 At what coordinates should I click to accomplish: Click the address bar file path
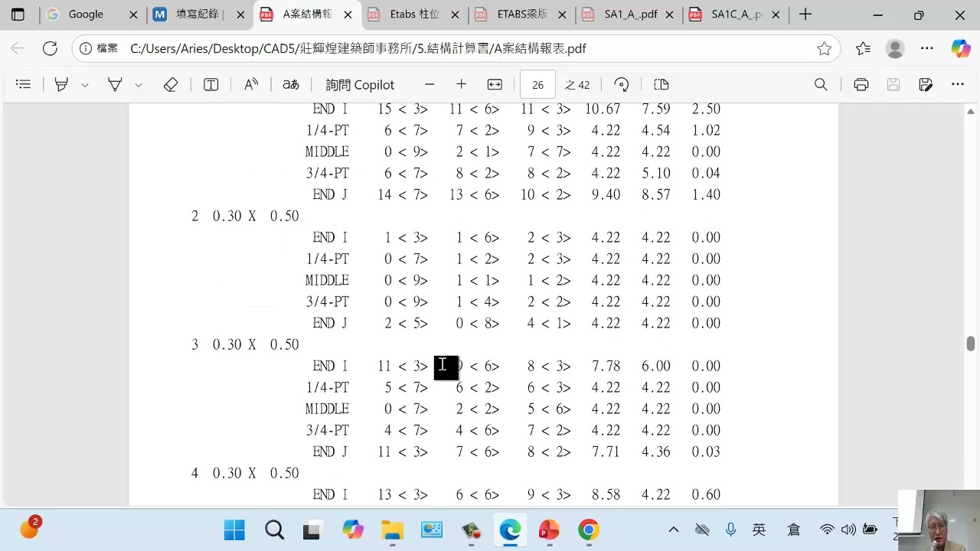(x=358, y=49)
